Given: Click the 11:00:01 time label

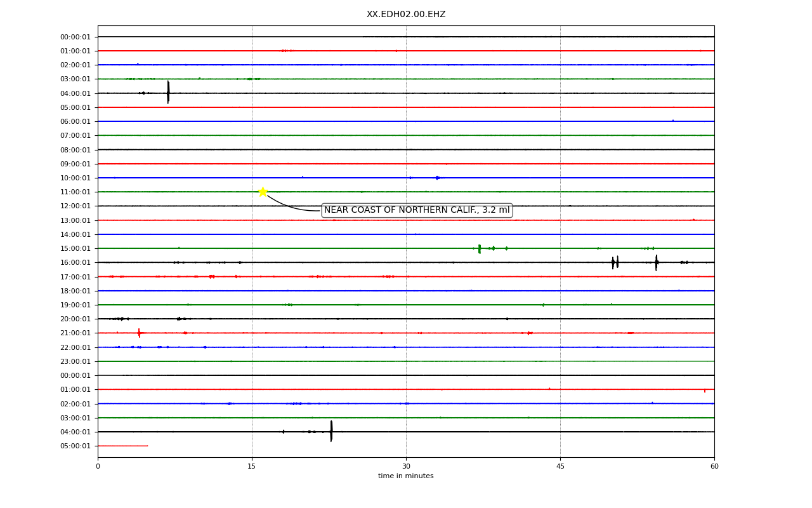Looking at the screenshot, I should click(75, 192).
